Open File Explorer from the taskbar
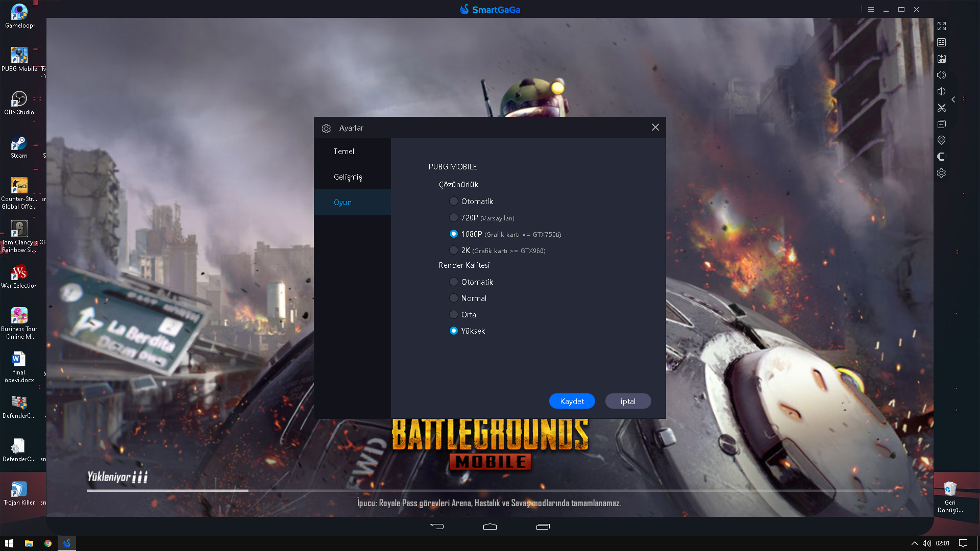Screen dimensions: 980x551 pos(29,543)
